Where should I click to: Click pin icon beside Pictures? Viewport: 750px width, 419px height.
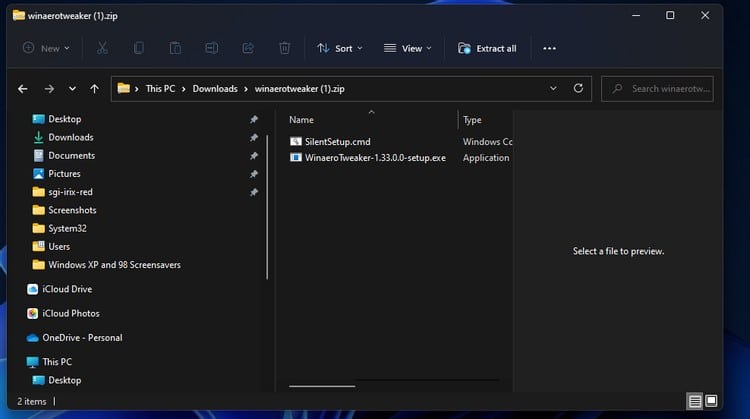tap(254, 174)
